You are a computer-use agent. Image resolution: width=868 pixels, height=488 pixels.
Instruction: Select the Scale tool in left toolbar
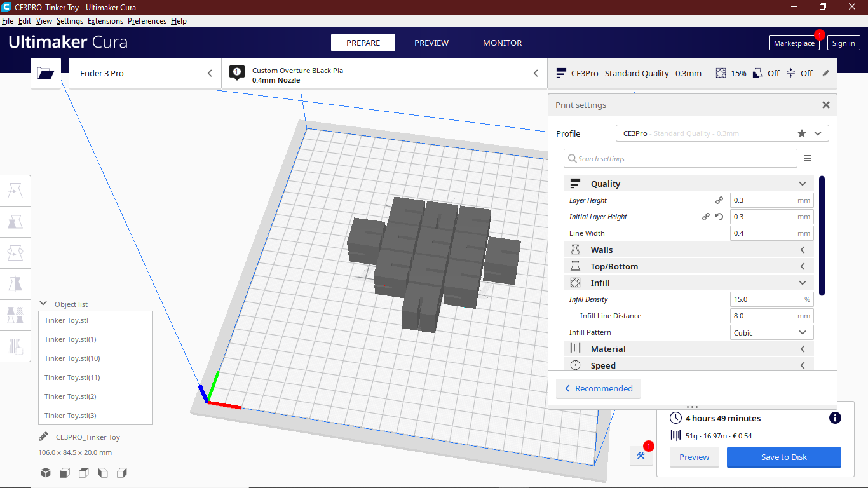pos(15,222)
